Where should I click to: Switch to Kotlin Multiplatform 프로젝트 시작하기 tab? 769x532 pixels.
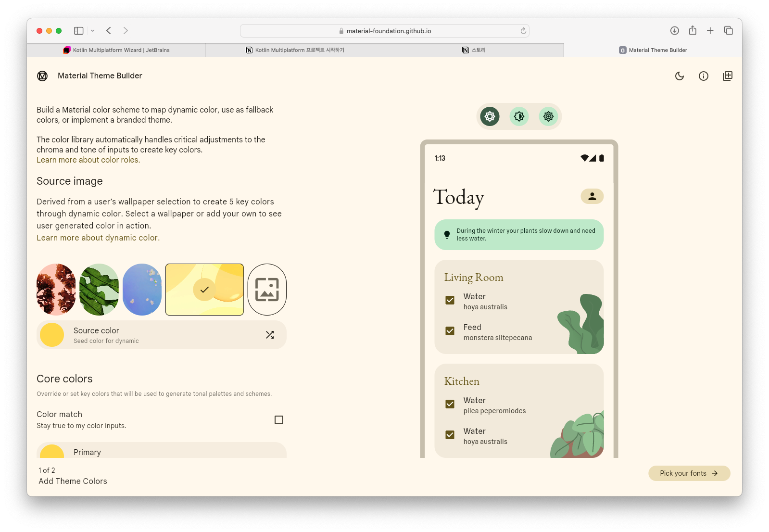point(295,50)
